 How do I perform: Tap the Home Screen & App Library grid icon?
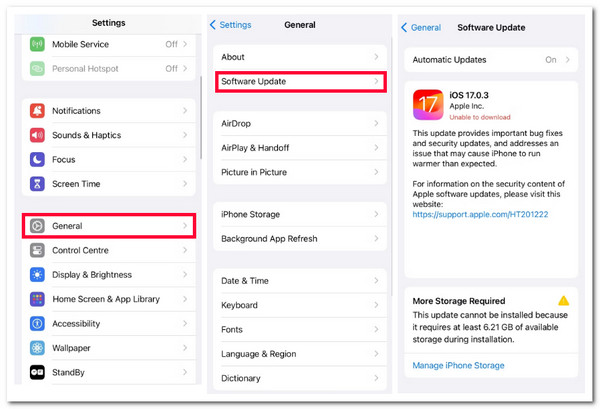coord(37,299)
